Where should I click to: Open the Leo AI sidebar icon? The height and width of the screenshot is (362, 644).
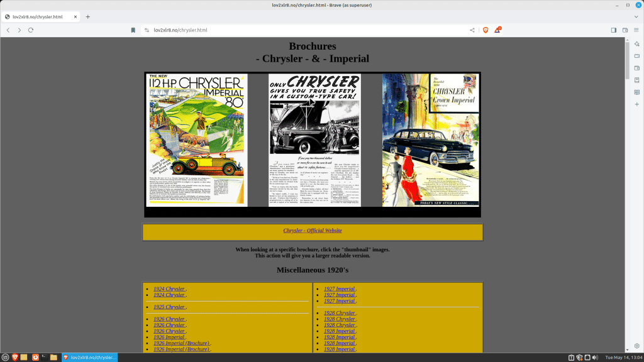[x=636, y=44]
